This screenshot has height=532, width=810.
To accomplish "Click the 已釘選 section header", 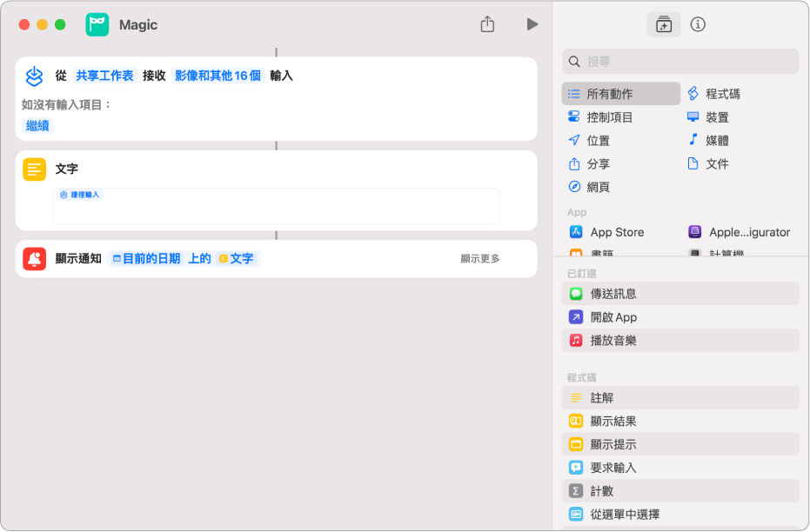I will 582,274.
